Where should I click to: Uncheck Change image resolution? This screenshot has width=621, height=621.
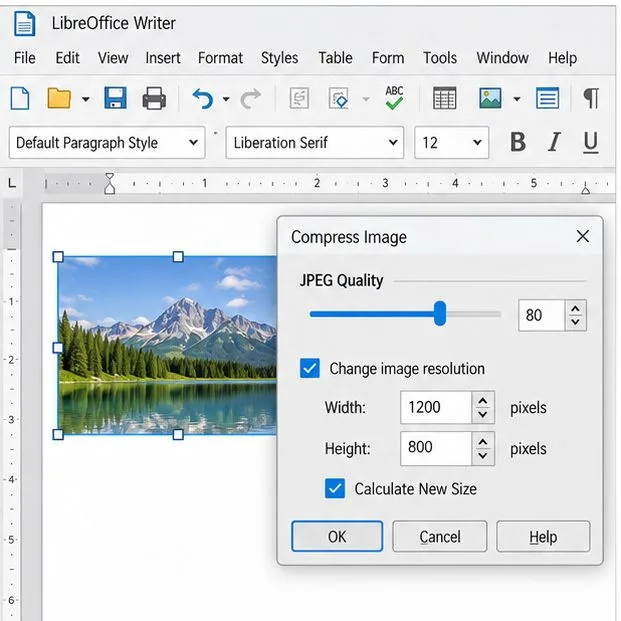point(310,368)
